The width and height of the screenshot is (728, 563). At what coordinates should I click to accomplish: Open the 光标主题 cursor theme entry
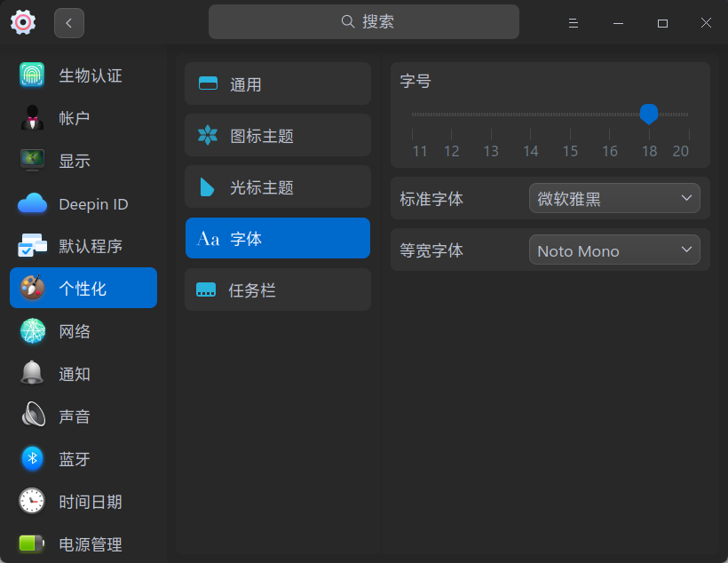[x=278, y=186]
